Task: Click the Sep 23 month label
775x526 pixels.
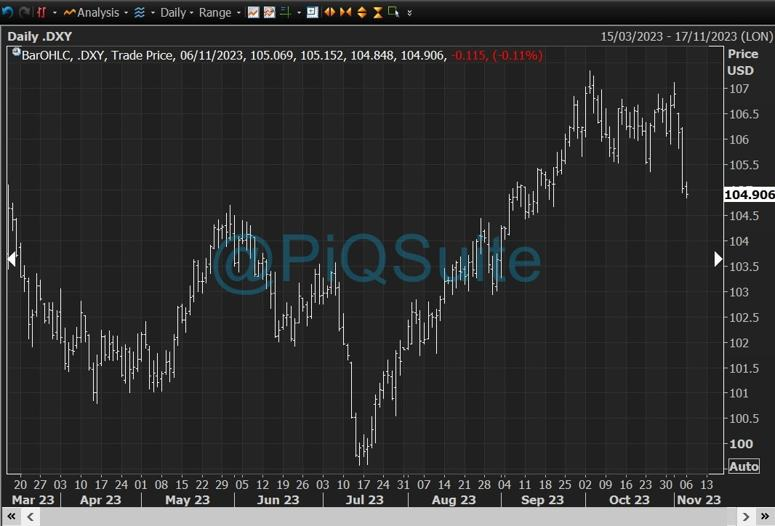Action: 542,500
